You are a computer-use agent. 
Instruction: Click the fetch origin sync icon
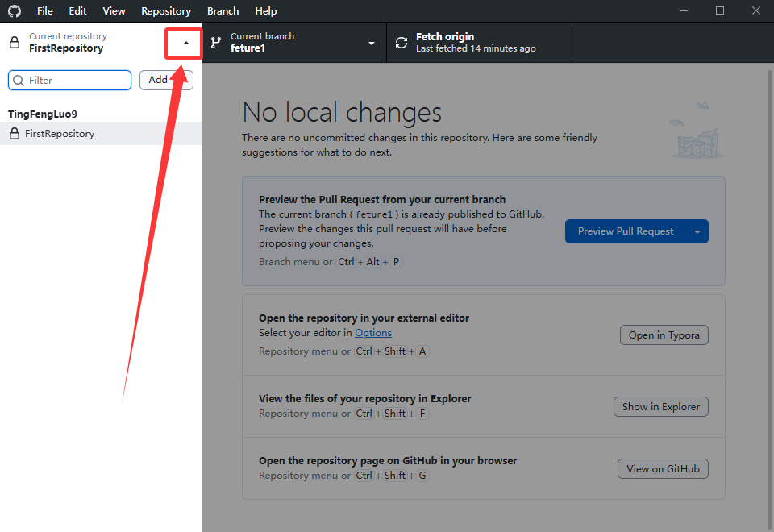pyautogui.click(x=402, y=43)
